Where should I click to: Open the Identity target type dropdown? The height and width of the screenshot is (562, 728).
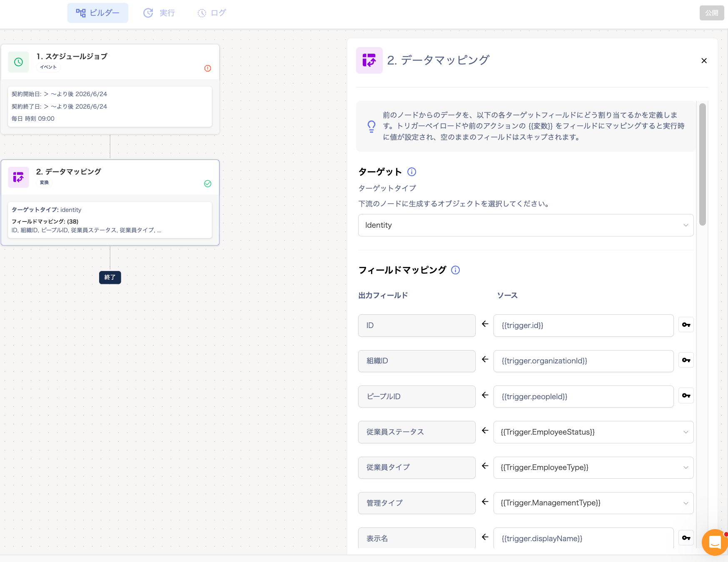point(526,225)
